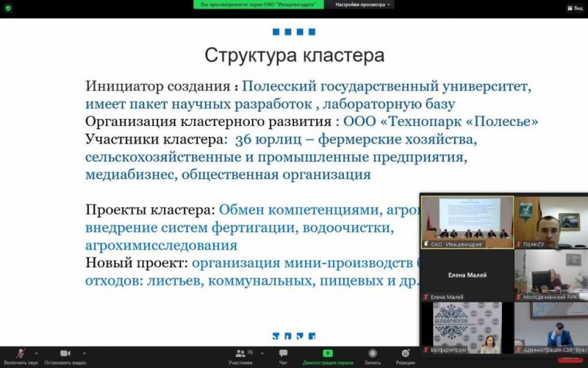
Task: Click the 'Включить звук' label
Action: click(21, 363)
